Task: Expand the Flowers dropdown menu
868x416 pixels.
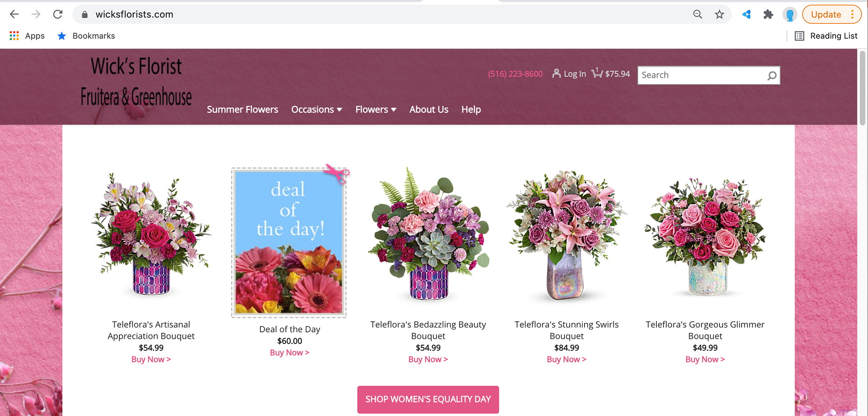Action: [x=376, y=109]
